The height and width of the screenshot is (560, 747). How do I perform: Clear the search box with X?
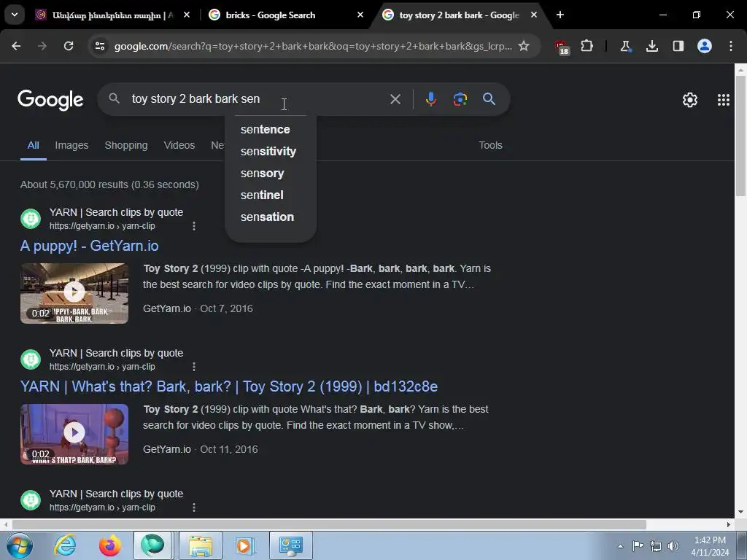pos(395,99)
